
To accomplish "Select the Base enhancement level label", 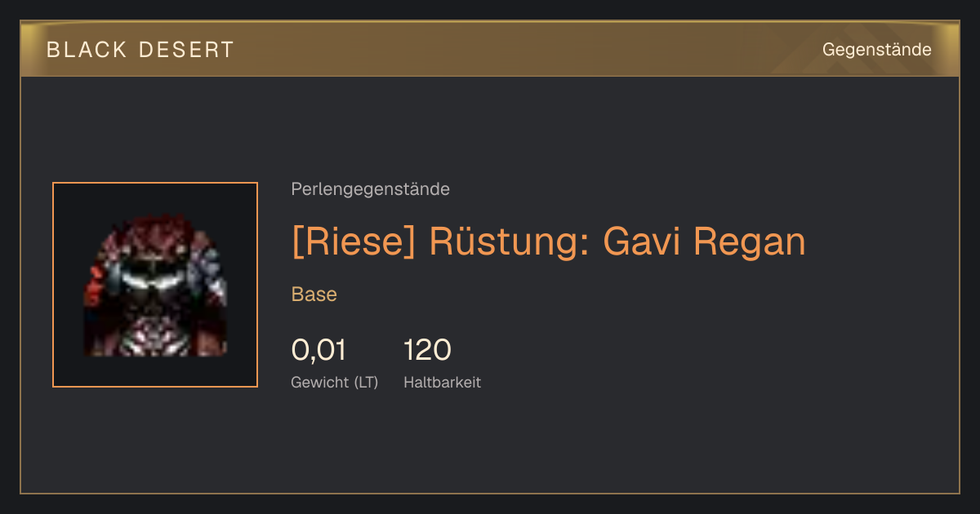I will [x=314, y=295].
